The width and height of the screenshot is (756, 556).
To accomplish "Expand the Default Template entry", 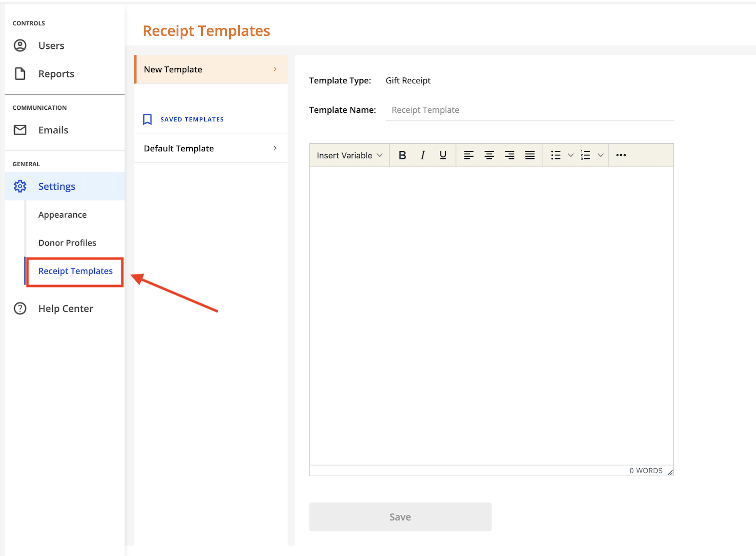I will pyautogui.click(x=275, y=148).
